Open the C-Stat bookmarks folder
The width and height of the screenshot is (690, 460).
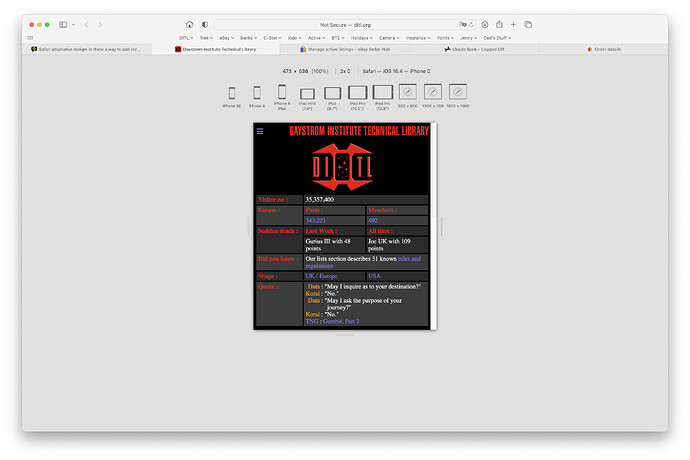pos(272,38)
